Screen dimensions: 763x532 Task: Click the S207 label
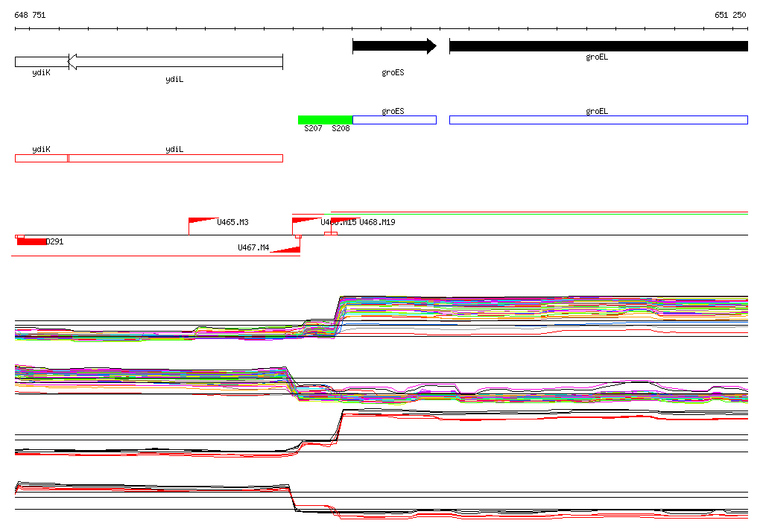(313, 128)
